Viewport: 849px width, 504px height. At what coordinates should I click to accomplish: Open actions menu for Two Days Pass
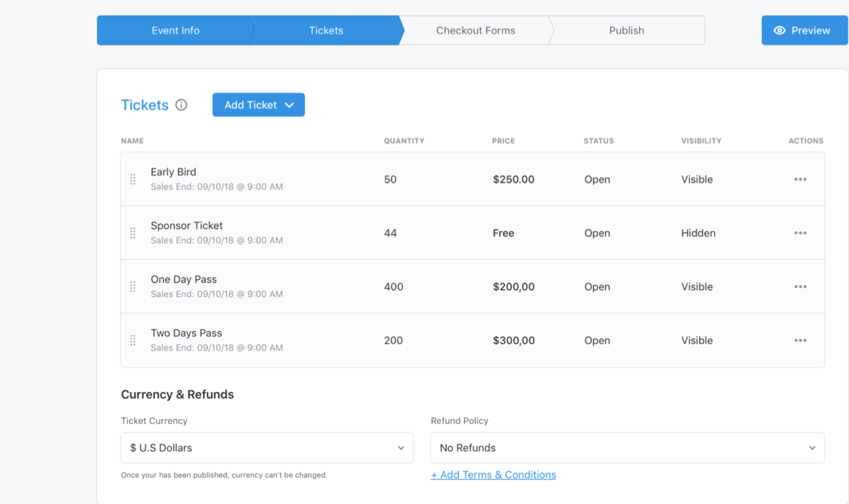click(800, 340)
